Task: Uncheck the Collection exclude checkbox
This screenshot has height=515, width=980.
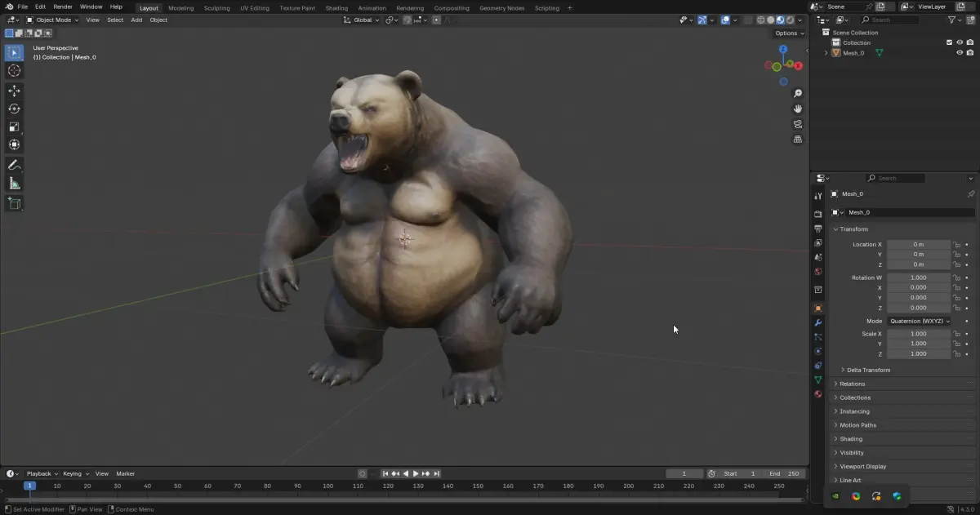Action: tap(949, 42)
